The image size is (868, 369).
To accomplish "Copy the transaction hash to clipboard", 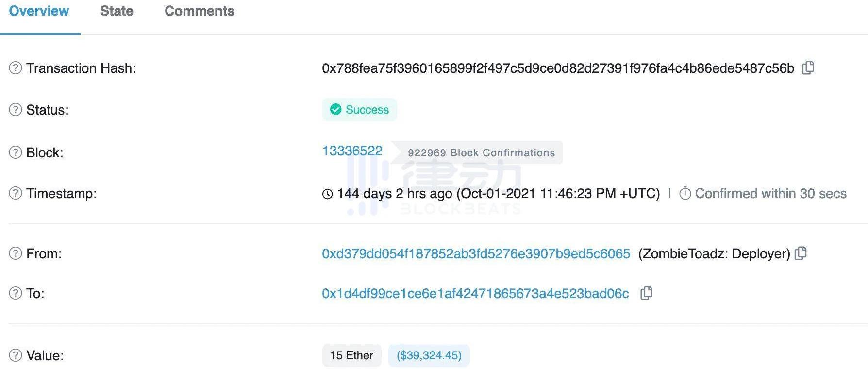I will [808, 68].
